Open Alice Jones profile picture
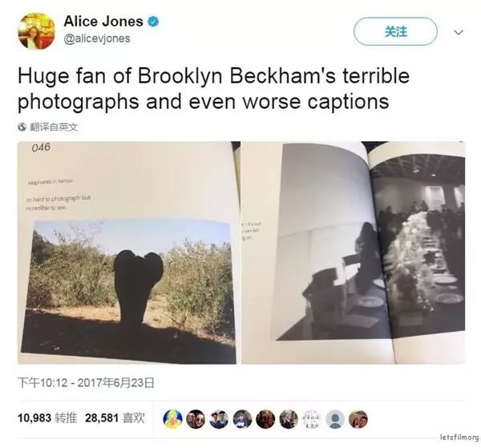Screen dimensions: 481x448 click(x=37, y=30)
